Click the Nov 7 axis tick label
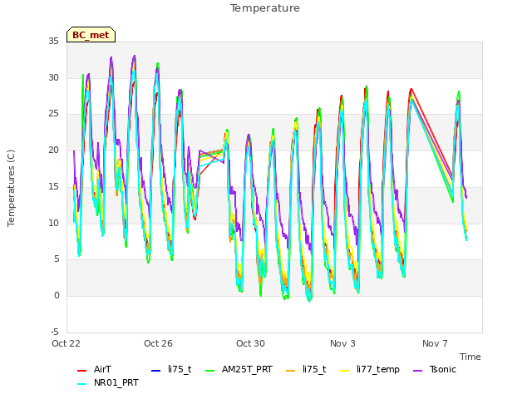The width and height of the screenshot is (532, 399). 435,343
